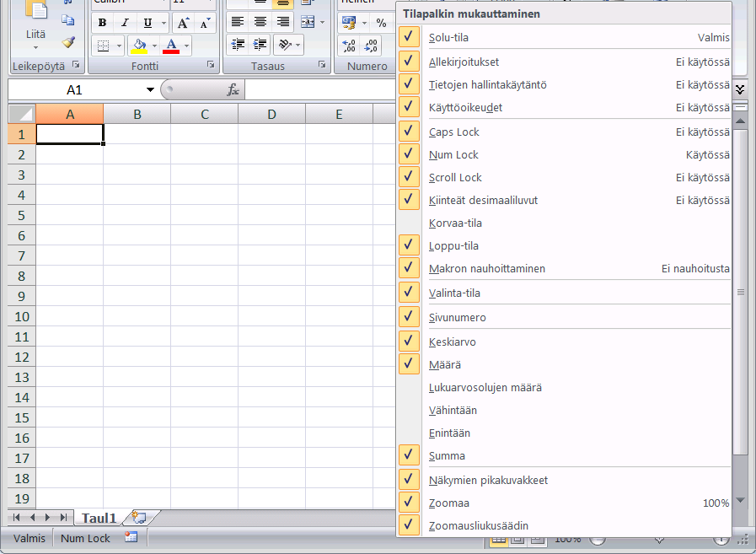This screenshot has width=756, height=554.
Task: Open the fill color dropdown arrow
Action: [x=155, y=46]
